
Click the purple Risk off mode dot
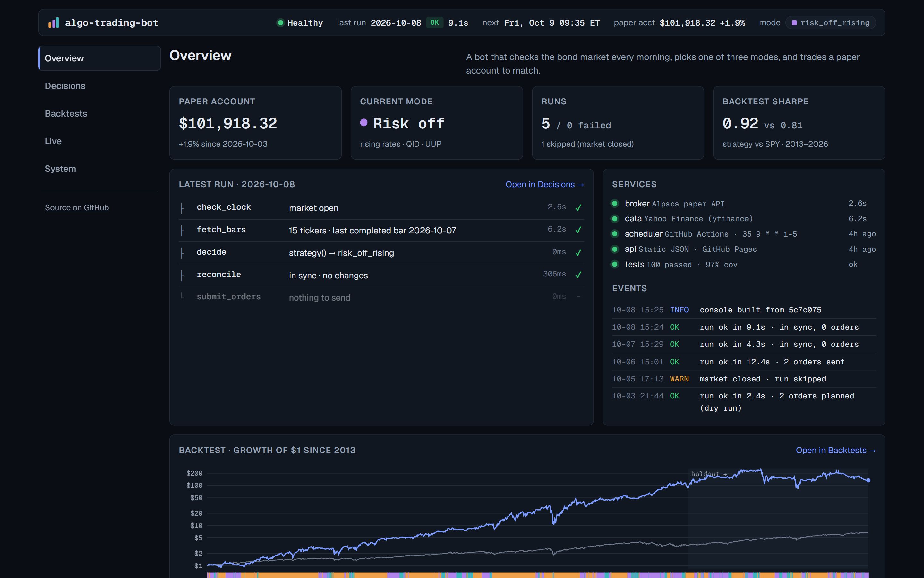pos(364,123)
